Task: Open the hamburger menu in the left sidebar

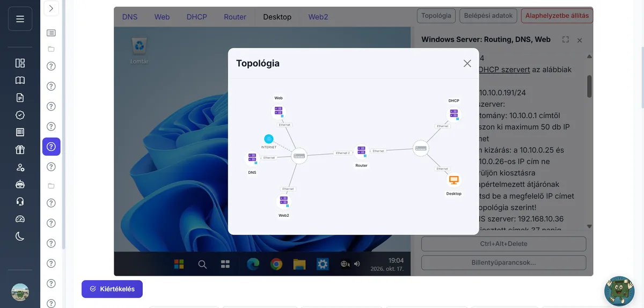Action: (20, 19)
